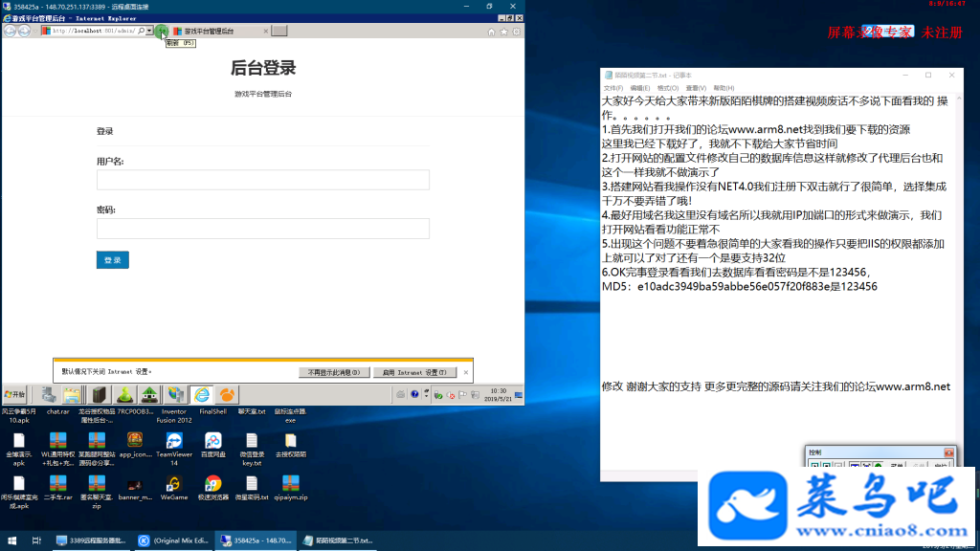Open the IE home page icon
Image resolution: width=980 pixels, height=551 pixels.
(491, 32)
